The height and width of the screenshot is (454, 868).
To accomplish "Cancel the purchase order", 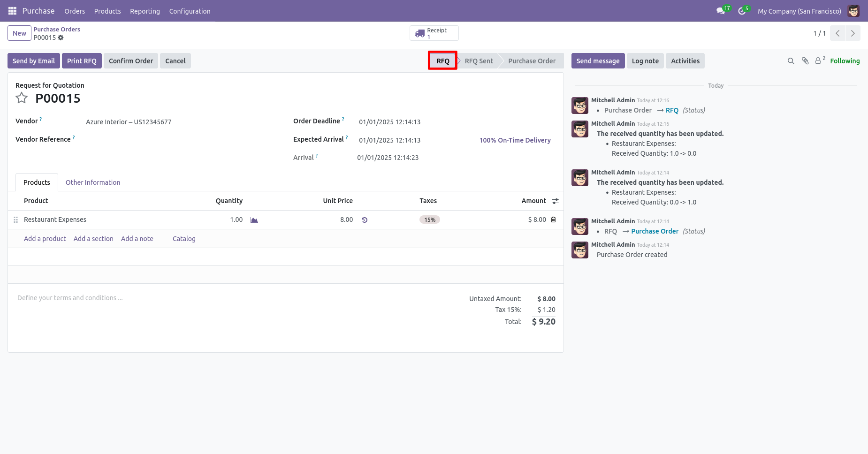I will point(175,61).
